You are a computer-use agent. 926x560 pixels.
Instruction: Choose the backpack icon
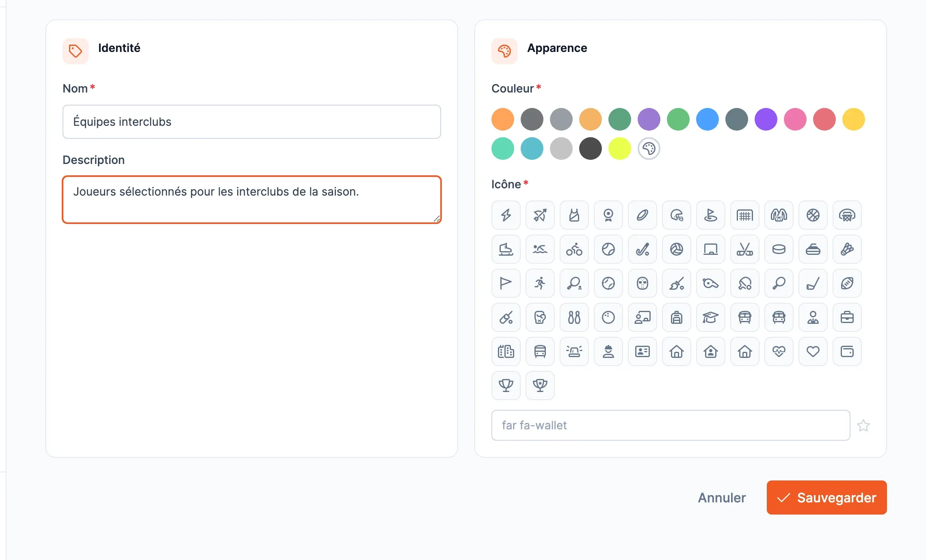click(x=676, y=317)
